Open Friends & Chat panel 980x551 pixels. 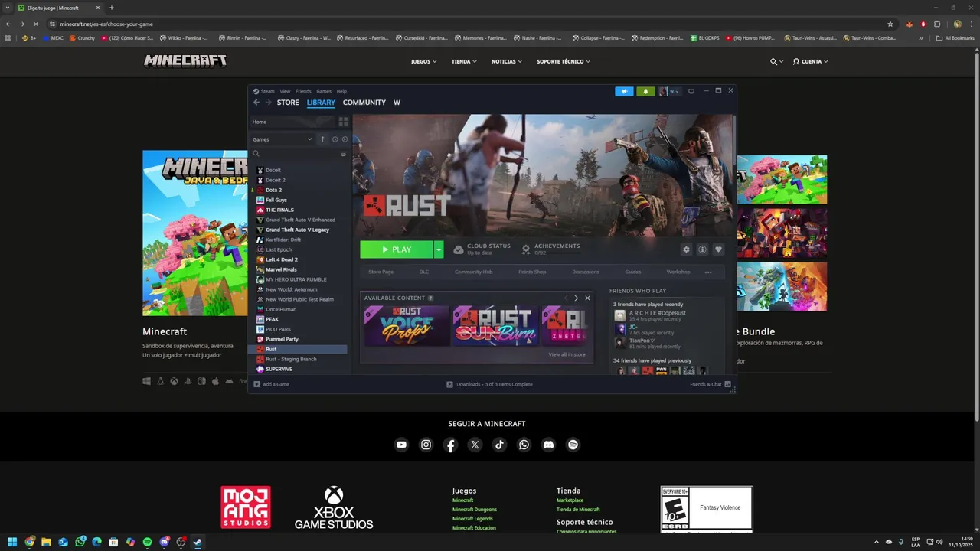(710, 384)
